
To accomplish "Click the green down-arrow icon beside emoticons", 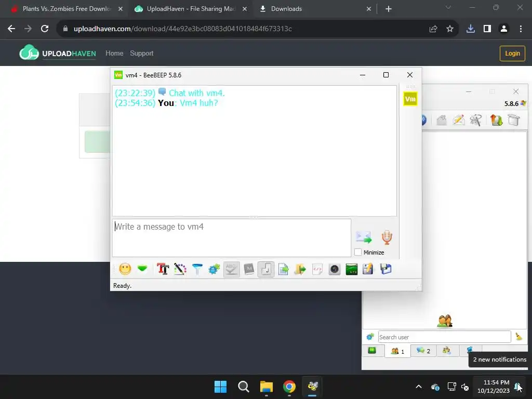I will coord(142,269).
